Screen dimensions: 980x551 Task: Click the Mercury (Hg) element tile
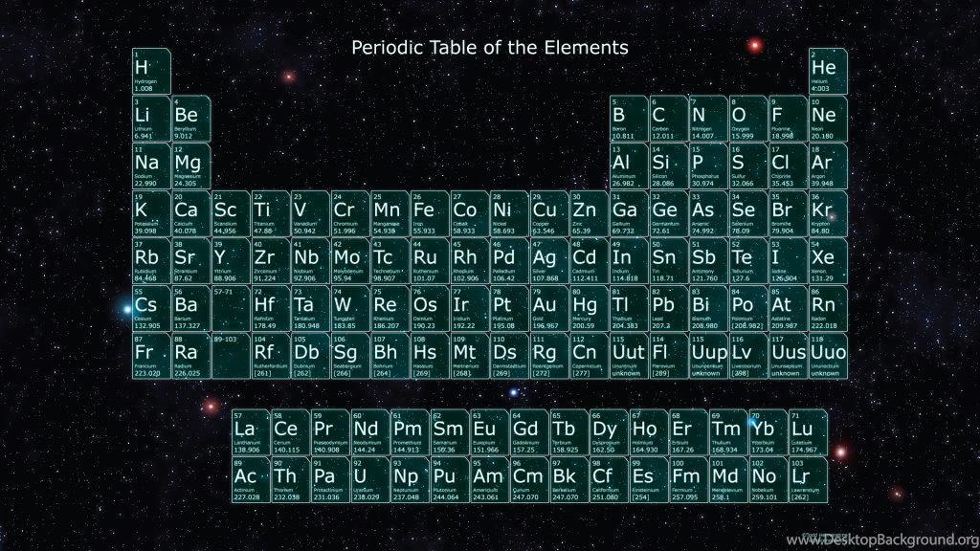[x=590, y=308]
